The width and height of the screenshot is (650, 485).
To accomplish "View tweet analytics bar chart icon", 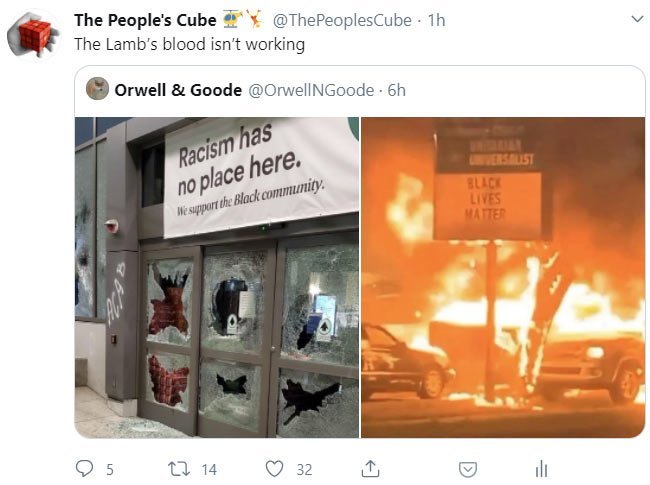I will 541,469.
